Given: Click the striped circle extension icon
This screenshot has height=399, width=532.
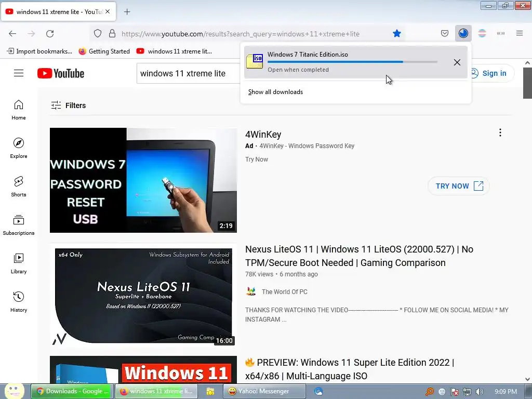Looking at the screenshot, I should (x=482, y=33).
